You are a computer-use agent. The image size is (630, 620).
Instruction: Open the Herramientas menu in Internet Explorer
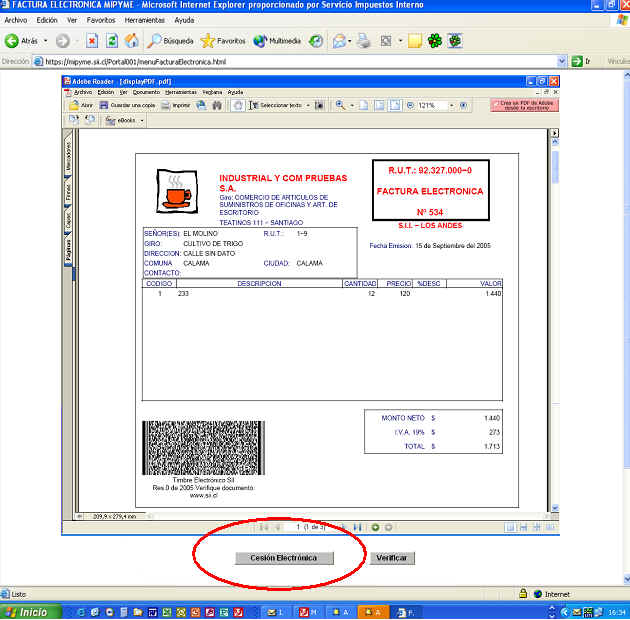(144, 20)
